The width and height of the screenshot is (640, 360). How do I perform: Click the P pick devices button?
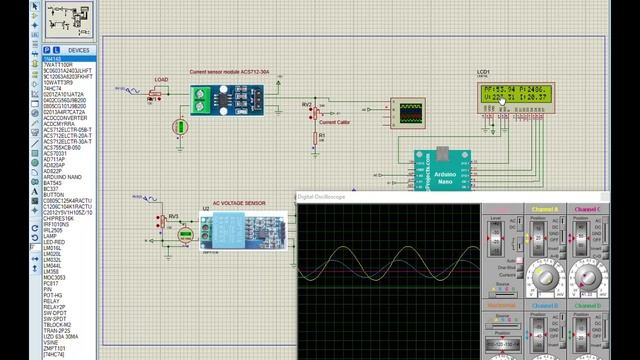(47, 50)
